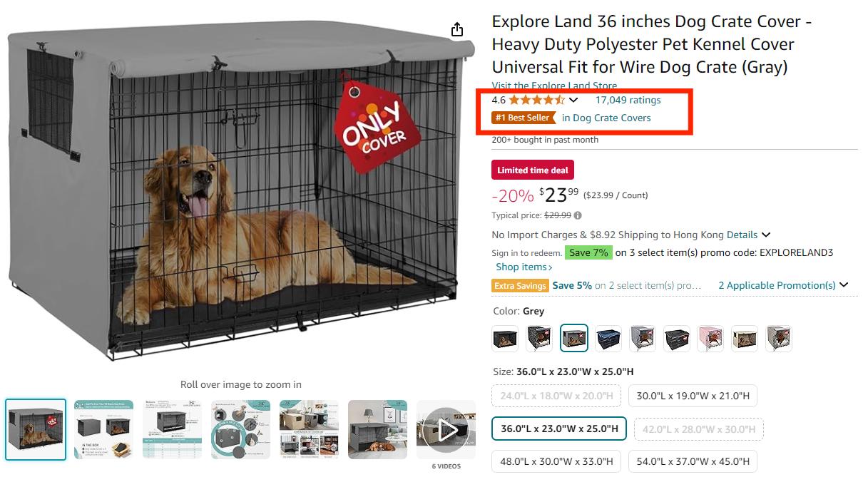Image resolution: width=868 pixels, height=482 pixels.
Task: View the living room scene thumbnail
Action: coord(377,429)
